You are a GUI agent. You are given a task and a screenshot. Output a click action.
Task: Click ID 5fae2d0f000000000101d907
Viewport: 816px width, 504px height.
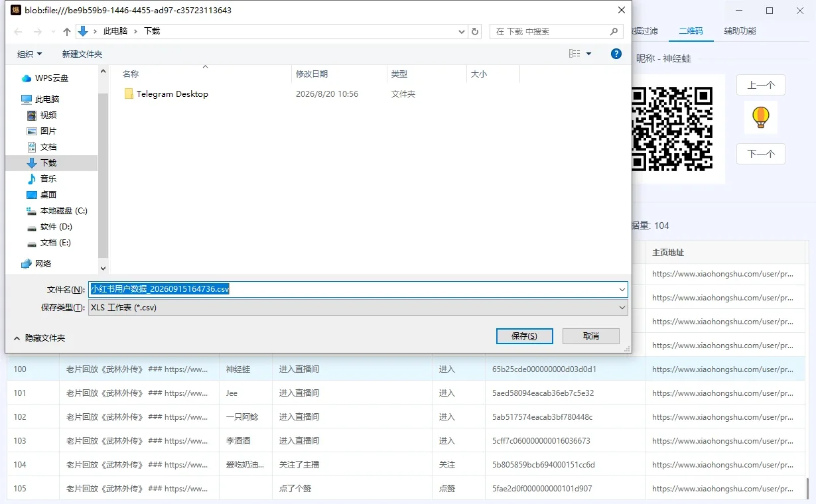point(542,489)
